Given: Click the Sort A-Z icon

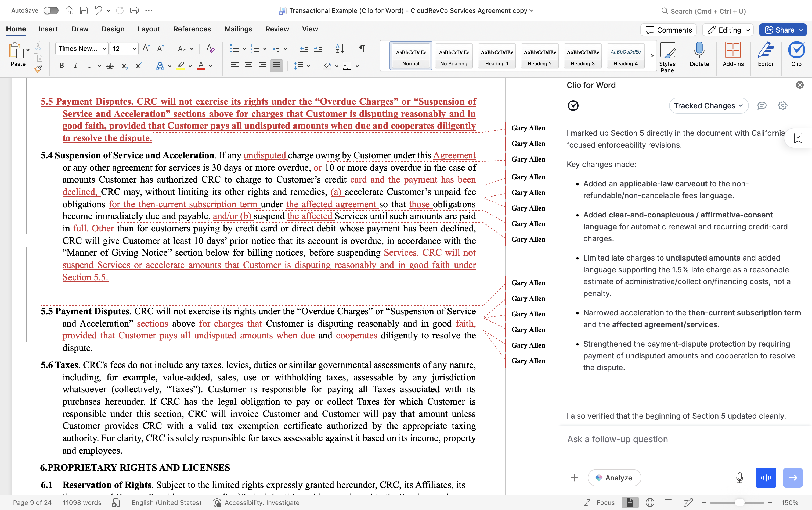Looking at the screenshot, I should 340,49.
